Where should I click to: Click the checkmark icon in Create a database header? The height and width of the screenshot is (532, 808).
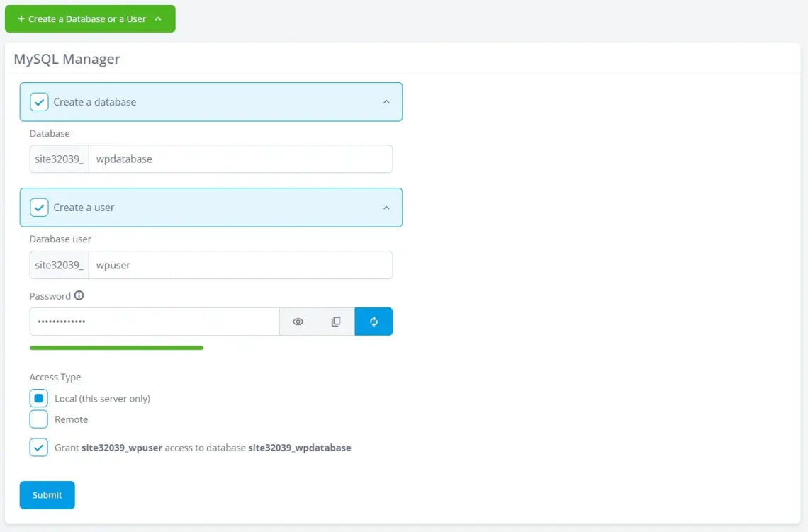[x=39, y=101]
